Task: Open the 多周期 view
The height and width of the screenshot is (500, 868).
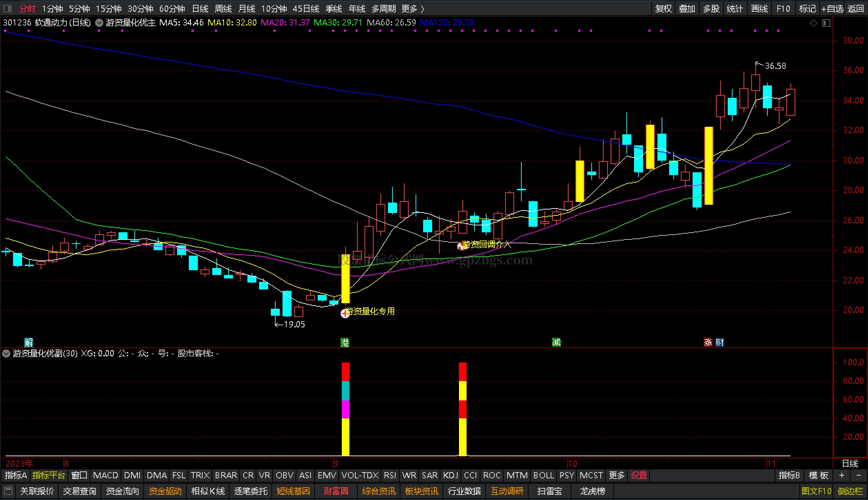Action: [x=384, y=9]
